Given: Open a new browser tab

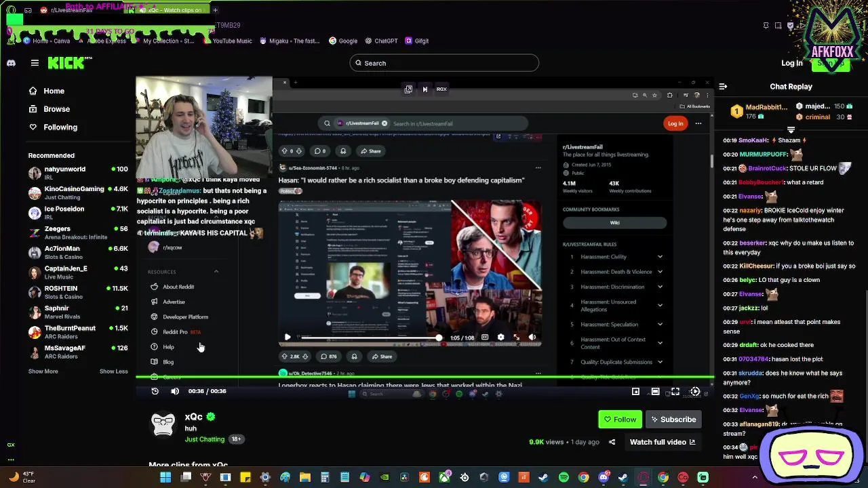Looking at the screenshot, I should pyautogui.click(x=215, y=10).
